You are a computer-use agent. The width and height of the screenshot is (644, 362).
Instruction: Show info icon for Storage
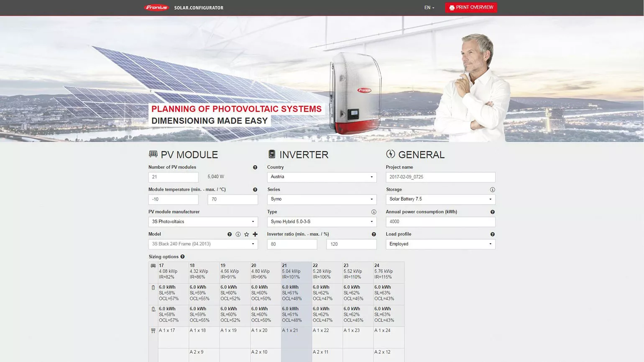(493, 189)
